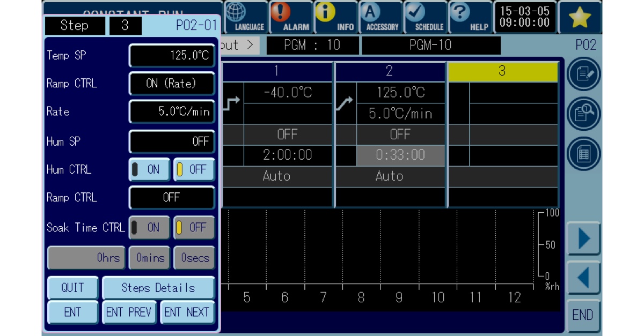Open the second Ramp CTRL OFF selector
Screen dimensions: 644x336
(172, 197)
